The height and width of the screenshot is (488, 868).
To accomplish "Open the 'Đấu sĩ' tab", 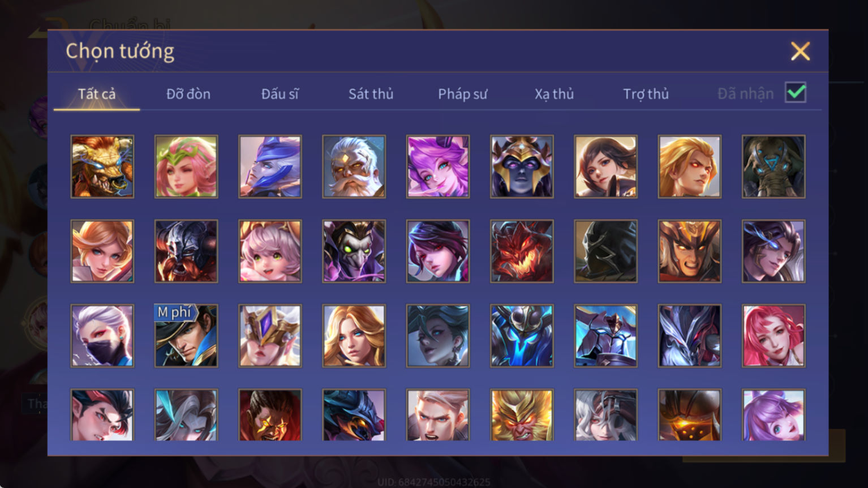I will [x=280, y=94].
